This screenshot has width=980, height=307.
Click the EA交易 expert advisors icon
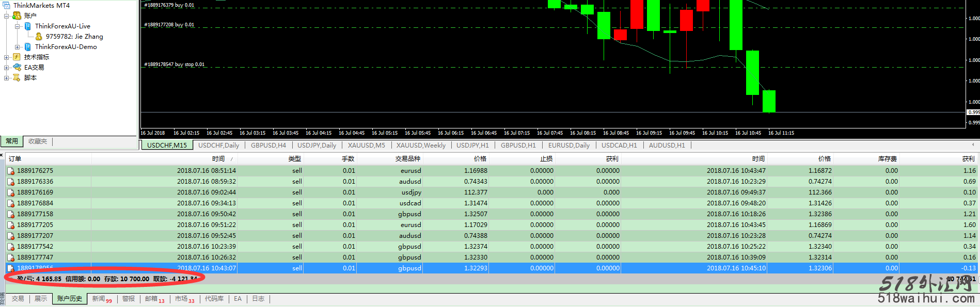pyautogui.click(x=17, y=67)
